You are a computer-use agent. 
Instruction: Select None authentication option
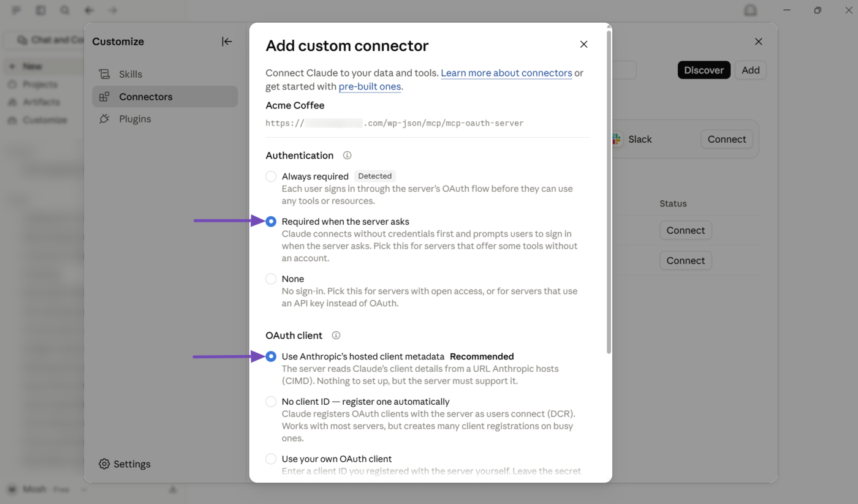[x=271, y=279]
